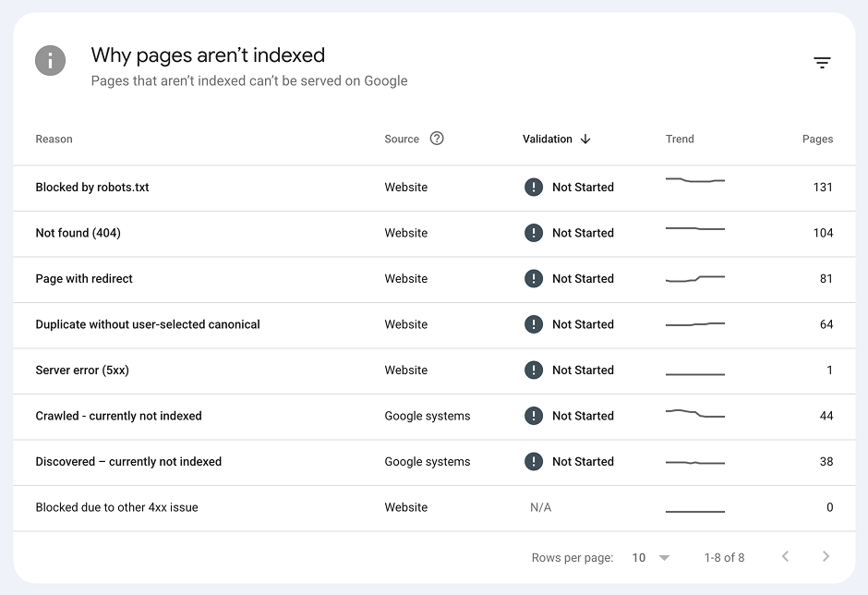Click Not Started text in Server error row
This screenshot has width=868, height=595.
(x=583, y=370)
